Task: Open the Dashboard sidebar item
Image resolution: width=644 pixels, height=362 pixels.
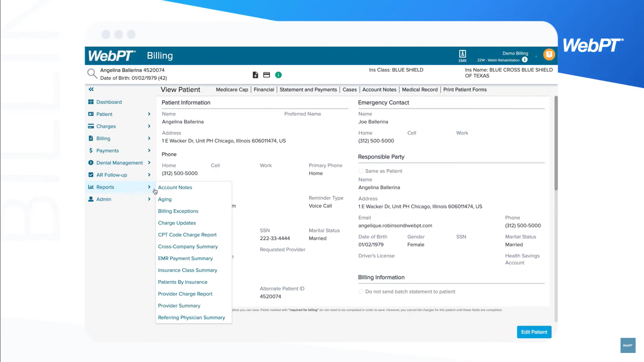Action: [109, 102]
